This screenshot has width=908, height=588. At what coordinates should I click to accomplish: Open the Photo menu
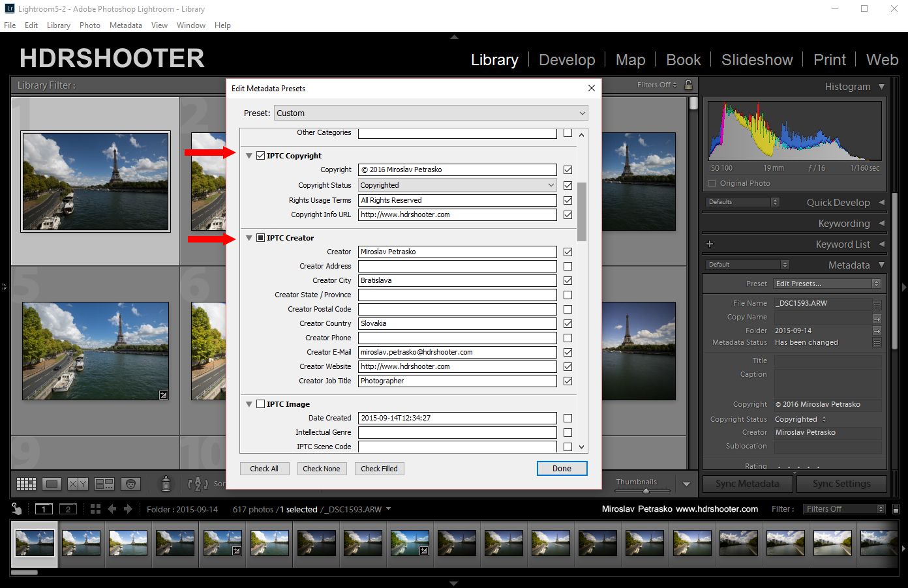pyautogui.click(x=90, y=25)
